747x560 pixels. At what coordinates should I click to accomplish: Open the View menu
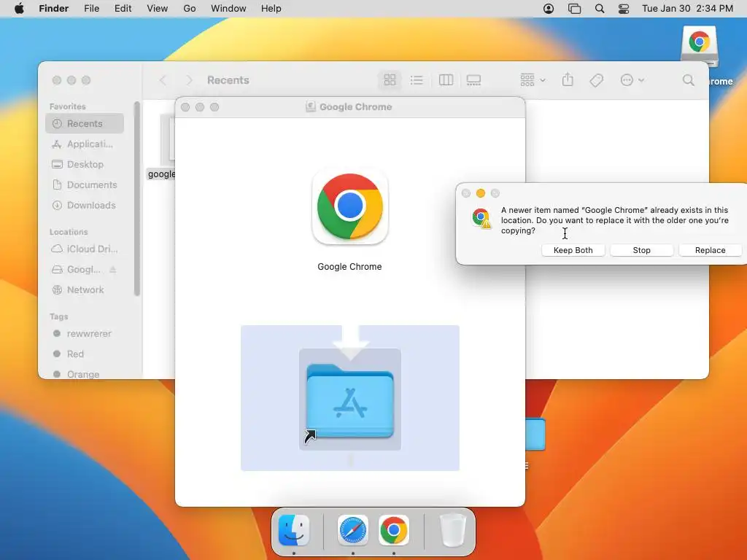[x=158, y=9]
